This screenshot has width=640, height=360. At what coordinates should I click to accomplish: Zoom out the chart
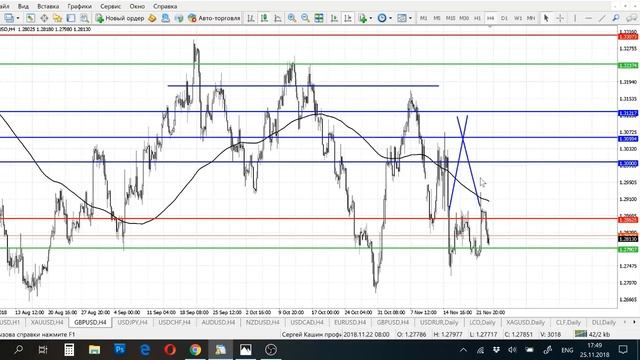305,18
